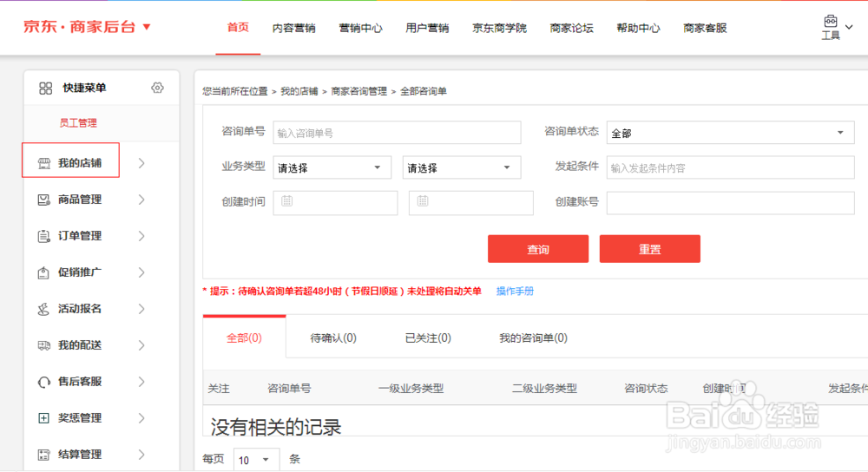This screenshot has height=472, width=868.
Task: Click 商家咨询管理 in the breadcrumb
Action: pos(358,91)
